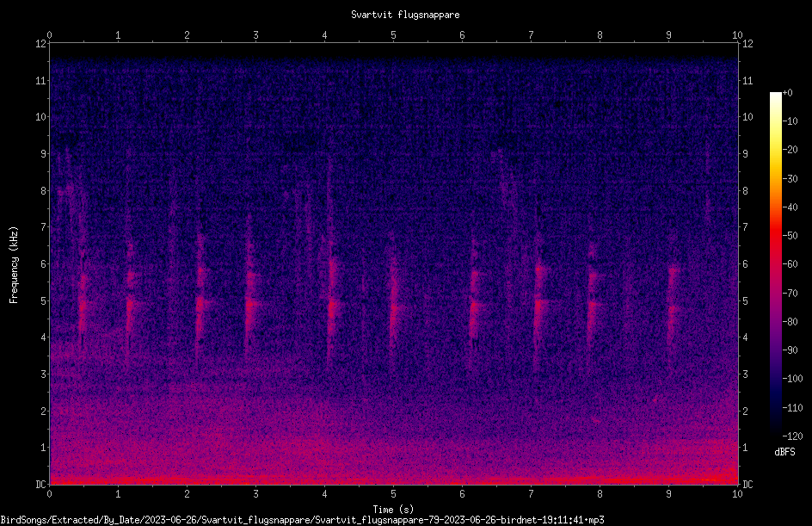Click "5" on the bottom time axis
Viewport: 812px width, 526px height.
[394, 494]
